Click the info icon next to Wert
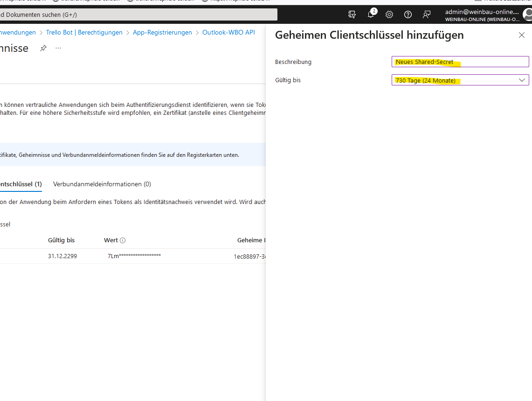 [123, 240]
